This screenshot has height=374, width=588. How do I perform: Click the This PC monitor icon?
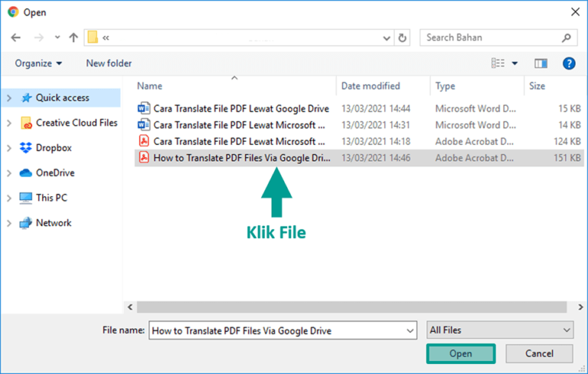[26, 198]
